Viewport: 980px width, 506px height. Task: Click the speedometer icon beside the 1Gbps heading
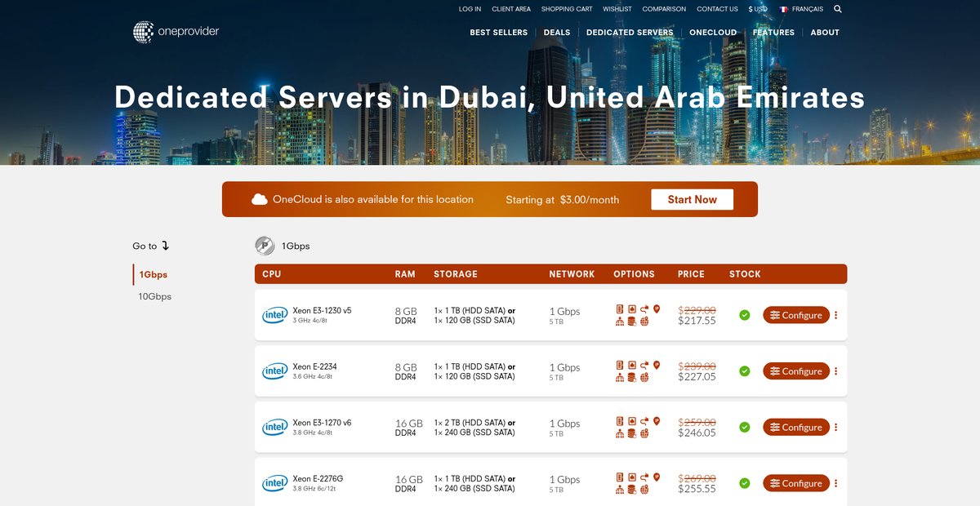(x=265, y=245)
